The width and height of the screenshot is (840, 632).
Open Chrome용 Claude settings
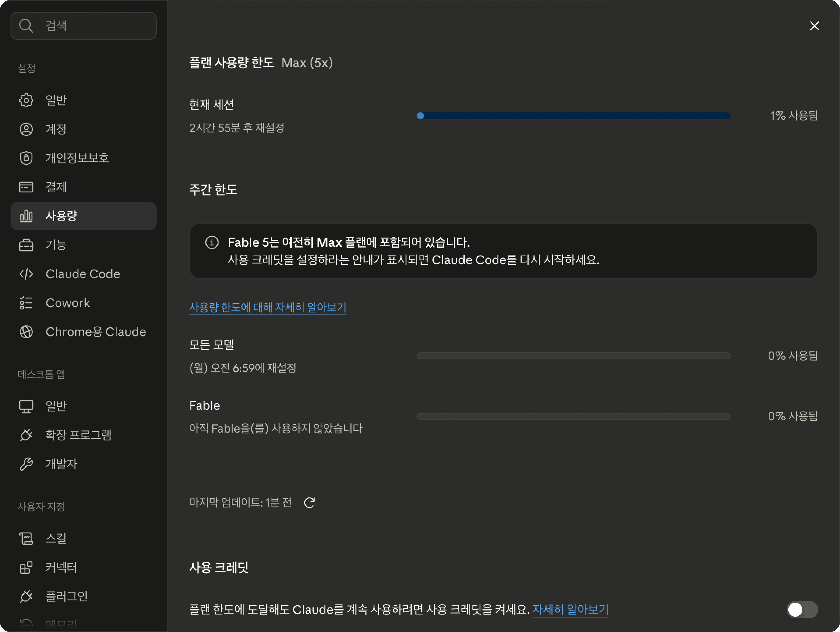tap(84, 332)
